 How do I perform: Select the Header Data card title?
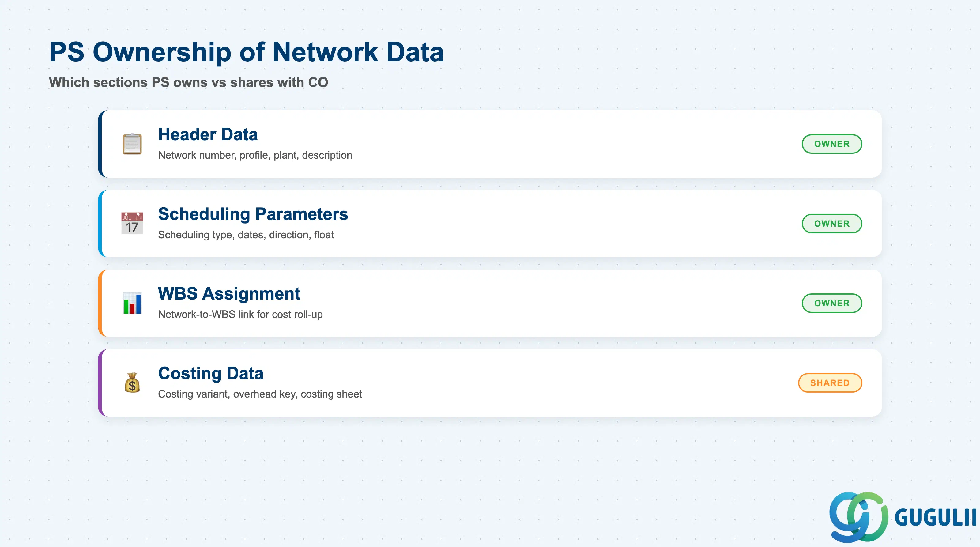tap(208, 134)
